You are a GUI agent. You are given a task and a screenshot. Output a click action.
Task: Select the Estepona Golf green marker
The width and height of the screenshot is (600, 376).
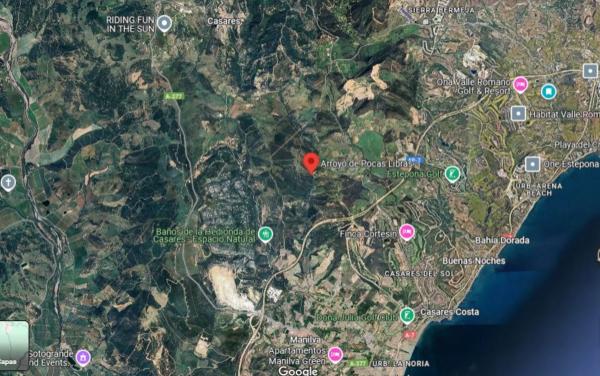tap(452, 174)
